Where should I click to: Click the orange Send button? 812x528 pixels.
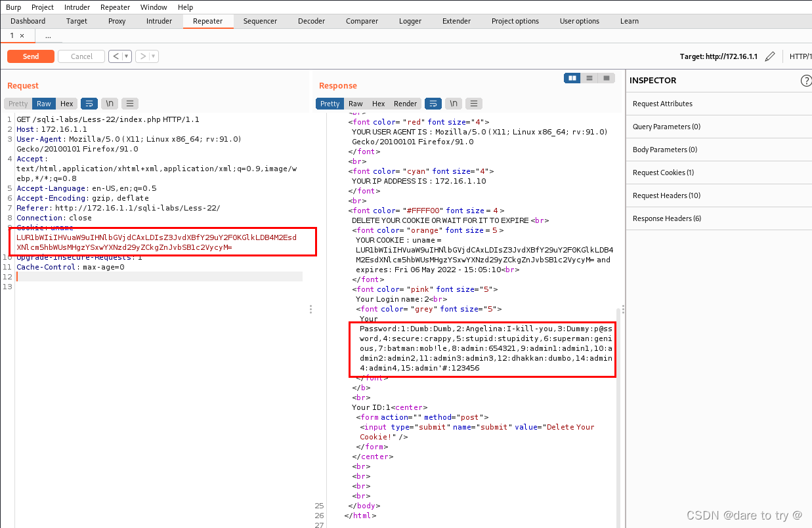coord(31,56)
